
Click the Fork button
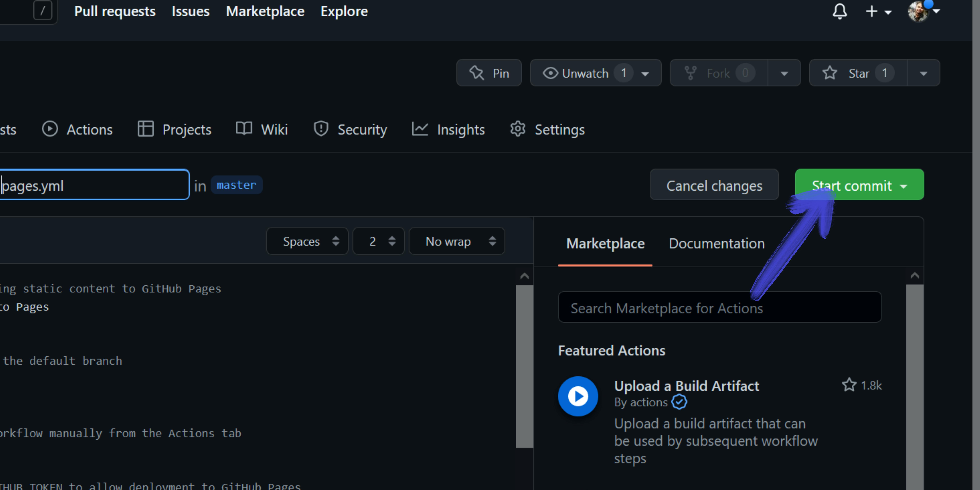click(x=719, y=73)
